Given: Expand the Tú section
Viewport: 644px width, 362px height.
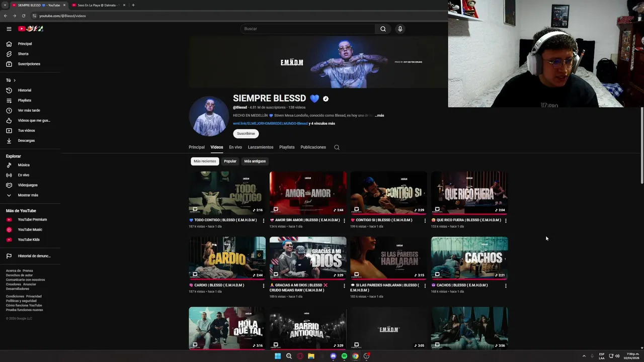Looking at the screenshot, I should point(11,80).
